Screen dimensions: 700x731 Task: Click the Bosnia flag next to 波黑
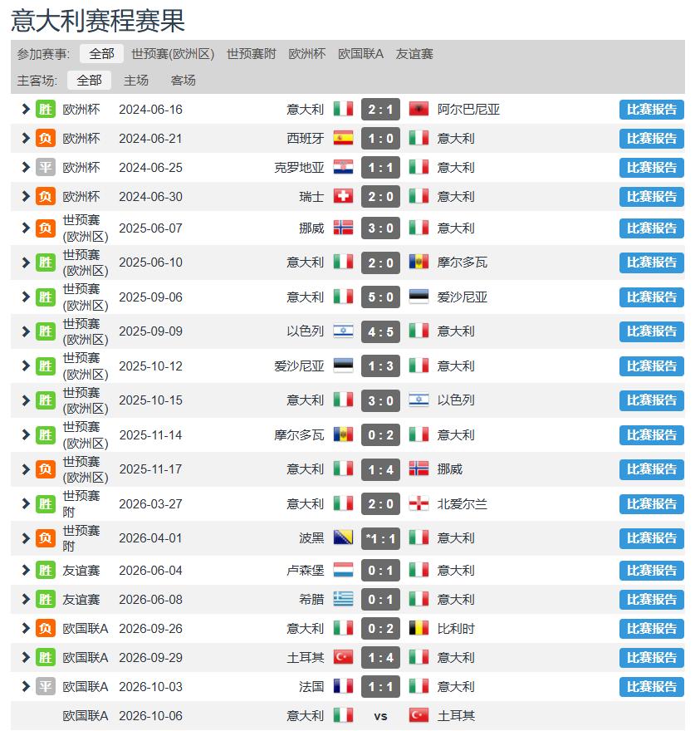(343, 538)
